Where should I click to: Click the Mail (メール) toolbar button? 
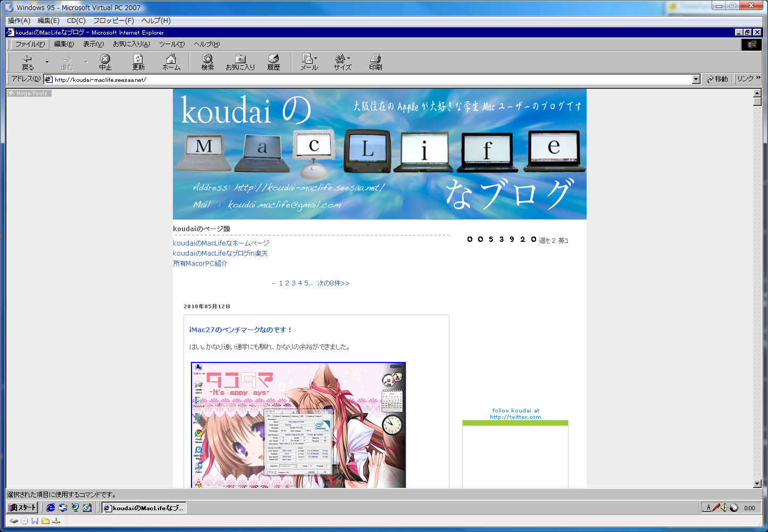coord(309,62)
